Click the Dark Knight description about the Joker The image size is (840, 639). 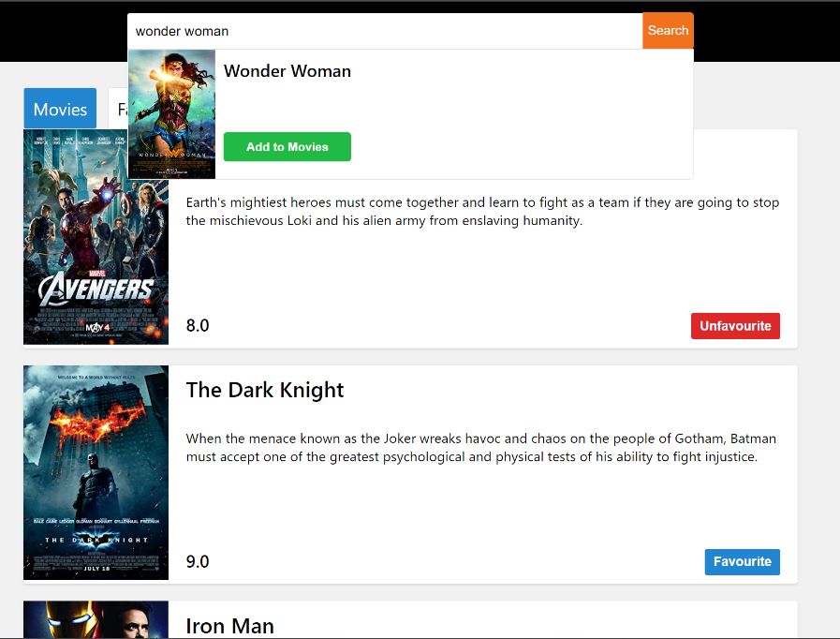pos(481,447)
